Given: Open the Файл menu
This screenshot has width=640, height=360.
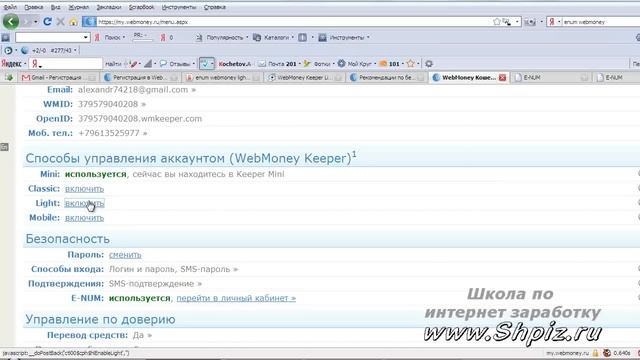Looking at the screenshot, I should [x=10, y=7].
